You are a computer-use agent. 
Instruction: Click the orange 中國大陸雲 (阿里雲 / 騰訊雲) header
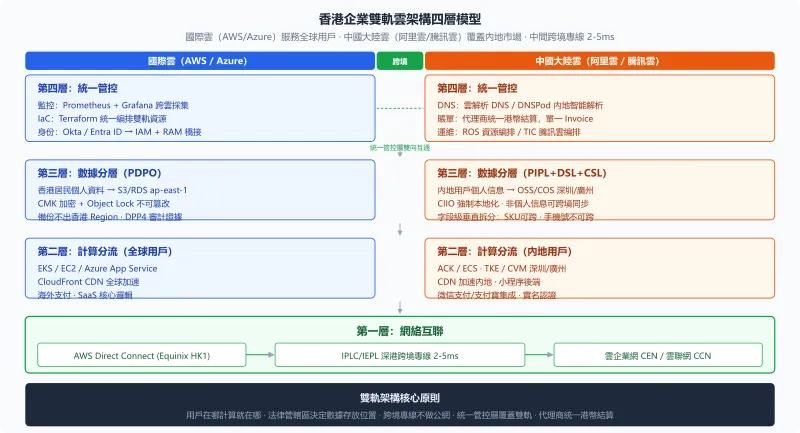599,61
